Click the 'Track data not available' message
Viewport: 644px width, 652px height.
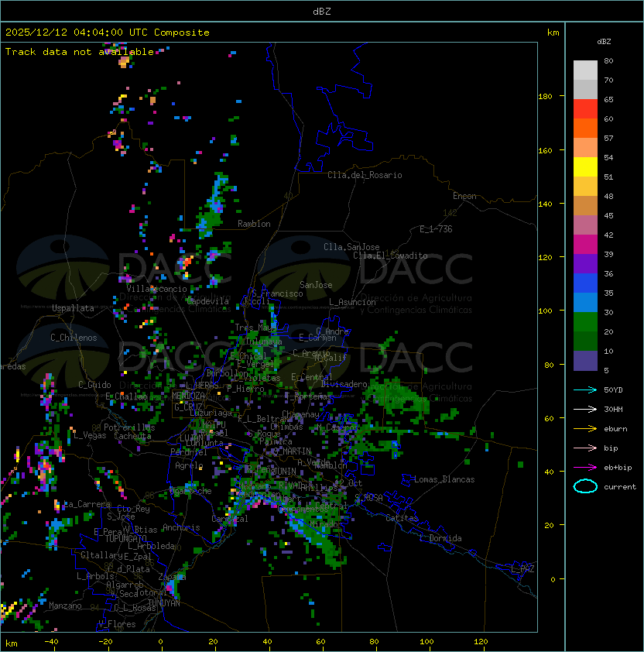80,52
